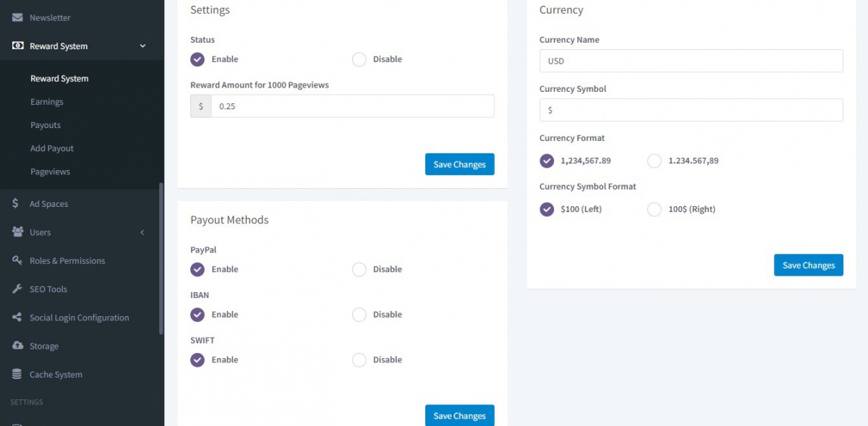This screenshot has width=868, height=426.
Task: Choose the 1.234.567,89 currency format
Action: (x=655, y=161)
